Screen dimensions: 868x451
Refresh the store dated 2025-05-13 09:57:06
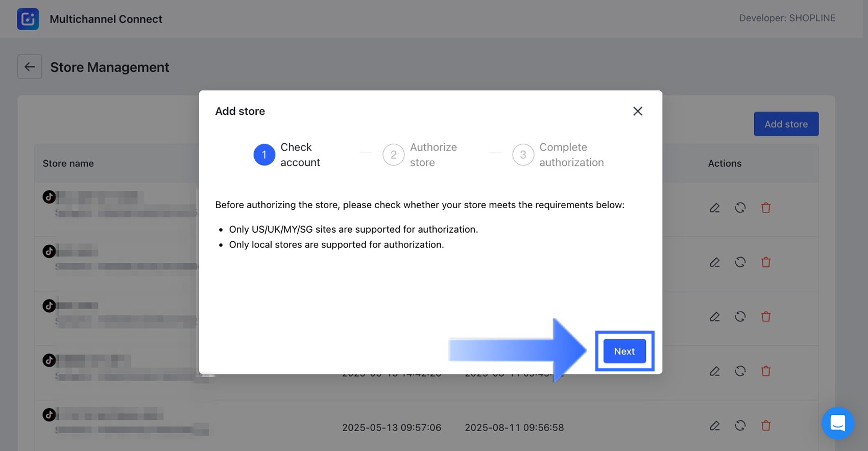pyautogui.click(x=740, y=425)
